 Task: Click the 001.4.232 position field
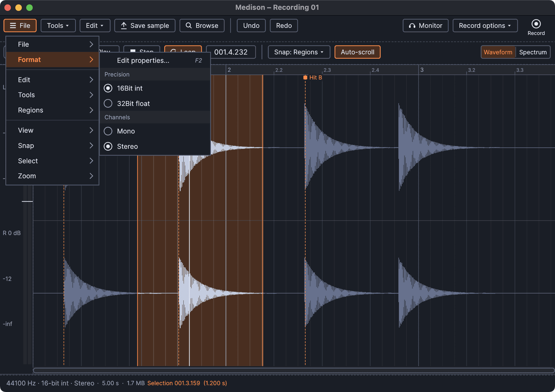point(231,52)
